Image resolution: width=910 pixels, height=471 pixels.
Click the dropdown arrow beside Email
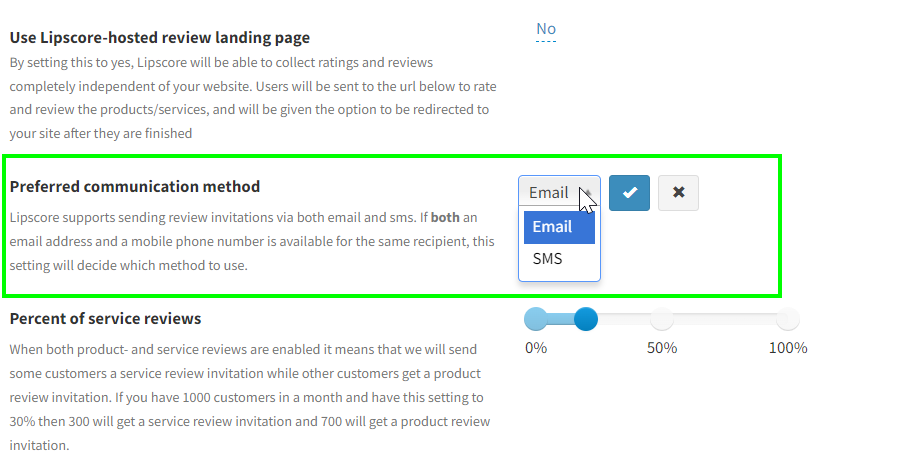click(586, 192)
